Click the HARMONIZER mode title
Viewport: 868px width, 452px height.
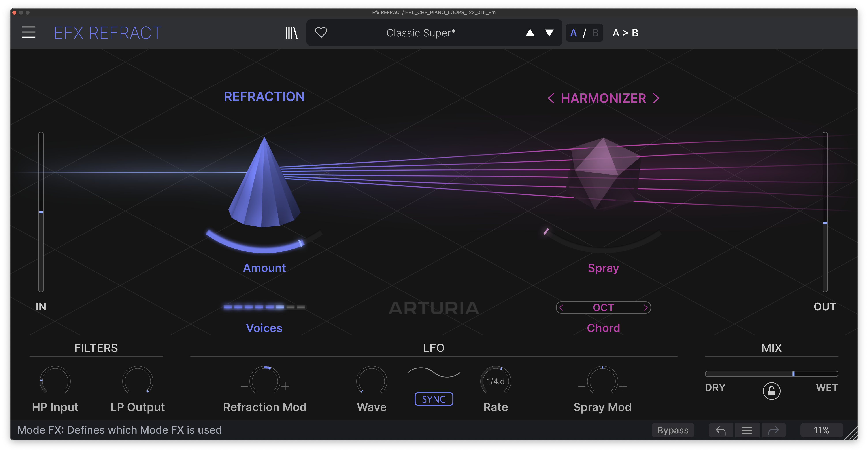(x=603, y=98)
